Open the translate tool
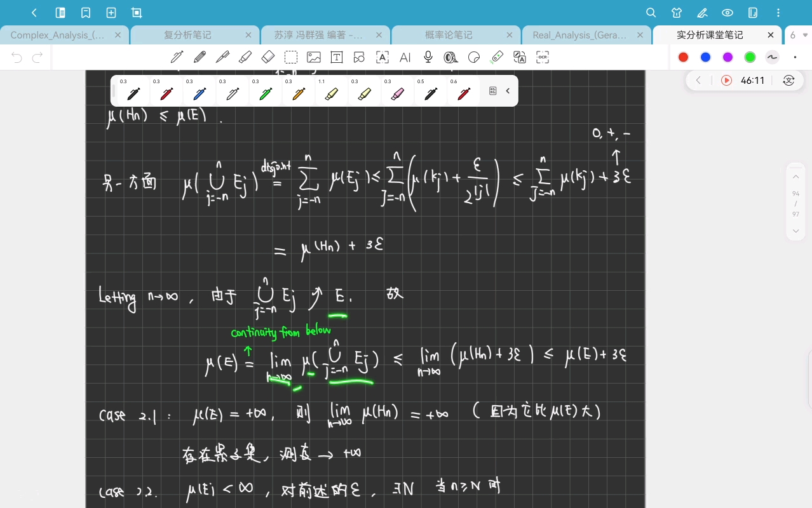This screenshot has height=508, width=812. click(520, 57)
